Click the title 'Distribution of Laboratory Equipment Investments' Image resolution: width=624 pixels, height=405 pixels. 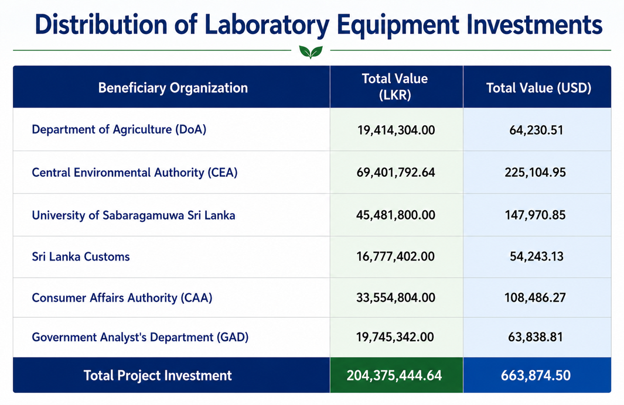click(318, 25)
